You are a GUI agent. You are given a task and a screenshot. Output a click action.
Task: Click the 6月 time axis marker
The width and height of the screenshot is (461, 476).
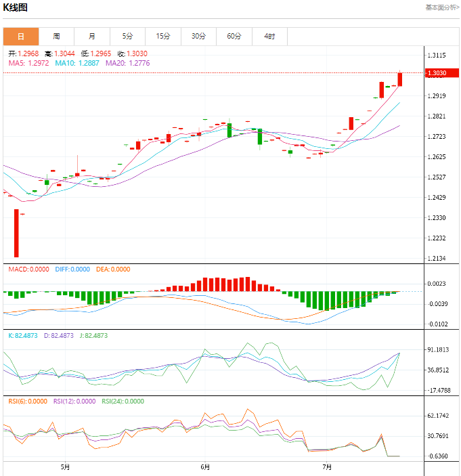click(206, 467)
